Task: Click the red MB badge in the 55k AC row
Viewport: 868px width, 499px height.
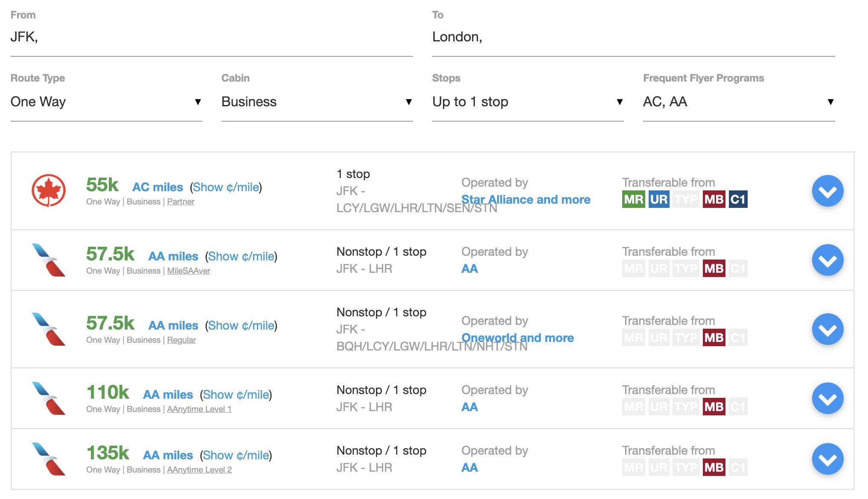Action: [x=714, y=199]
